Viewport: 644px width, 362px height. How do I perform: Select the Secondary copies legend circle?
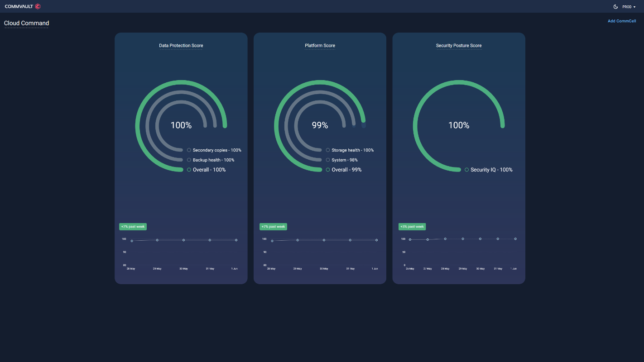coord(189,150)
